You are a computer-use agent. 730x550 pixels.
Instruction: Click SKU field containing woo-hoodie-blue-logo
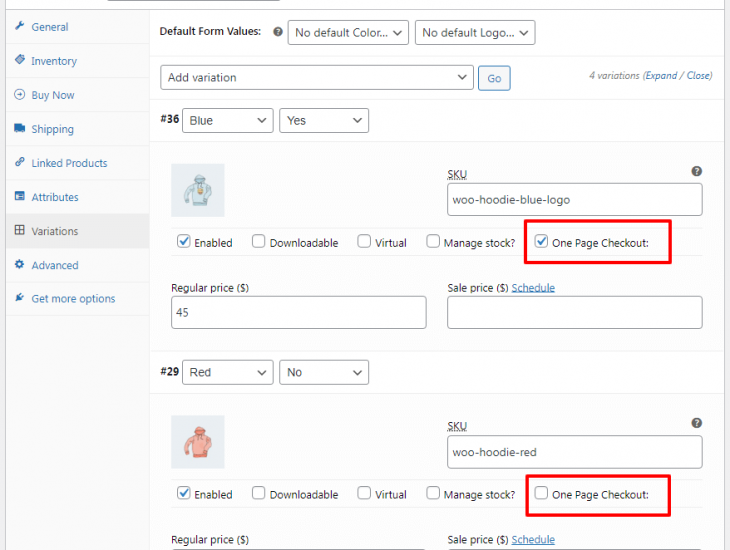[x=575, y=199]
